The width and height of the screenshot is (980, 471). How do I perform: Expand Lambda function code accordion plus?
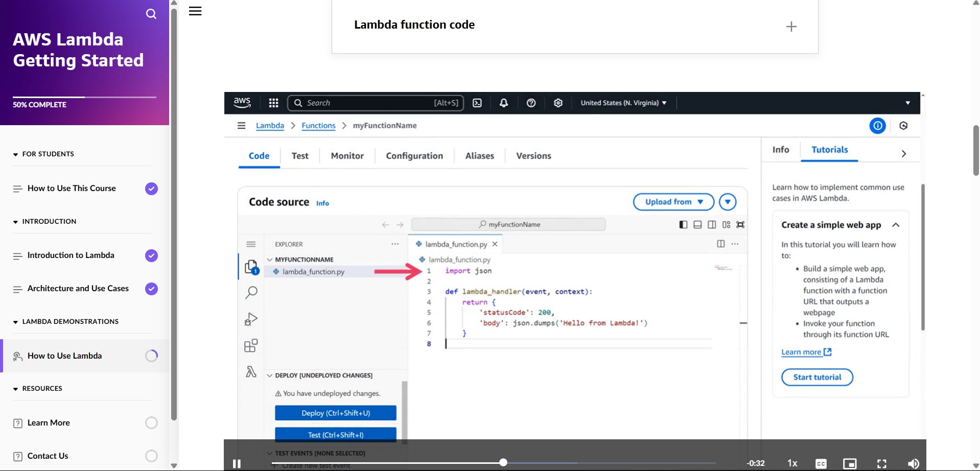pos(791,27)
